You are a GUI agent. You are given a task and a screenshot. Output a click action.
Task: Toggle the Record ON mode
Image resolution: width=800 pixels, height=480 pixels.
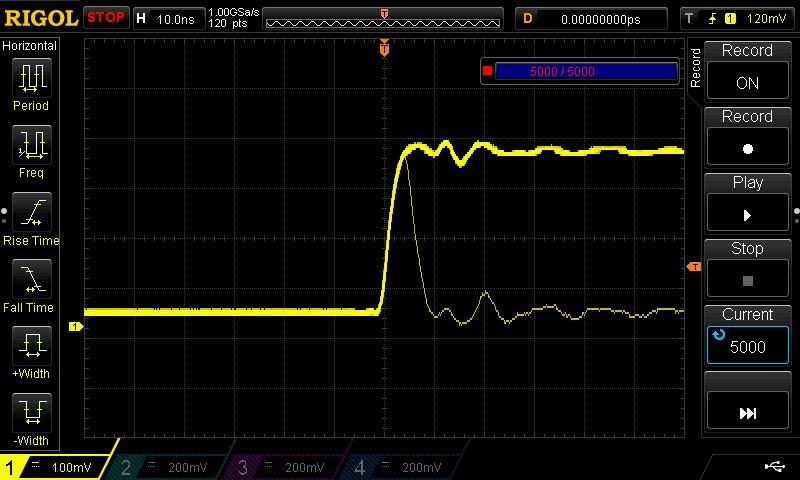point(747,73)
